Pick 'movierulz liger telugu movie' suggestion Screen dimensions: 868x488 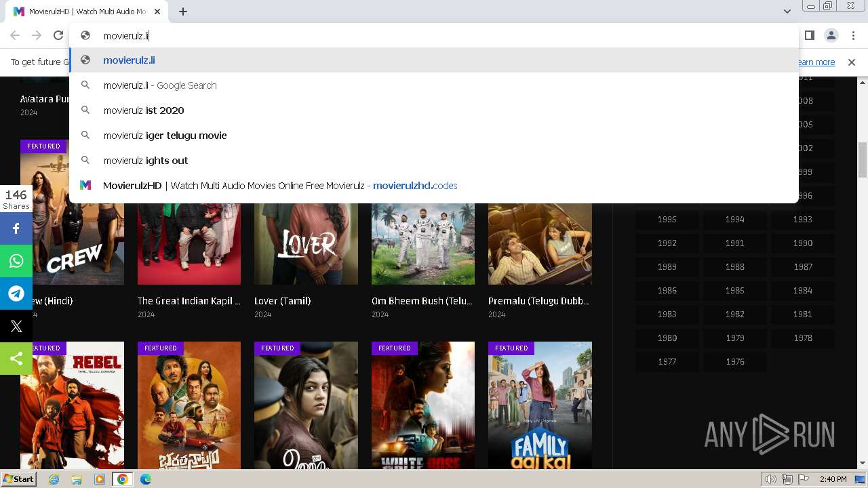(x=434, y=136)
